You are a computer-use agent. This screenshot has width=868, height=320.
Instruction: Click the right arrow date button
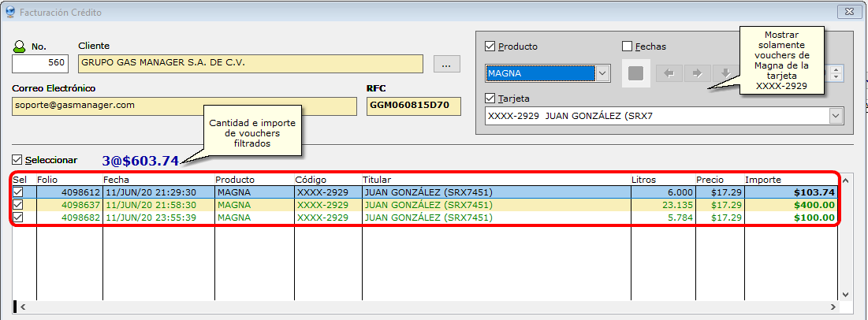[x=697, y=73]
